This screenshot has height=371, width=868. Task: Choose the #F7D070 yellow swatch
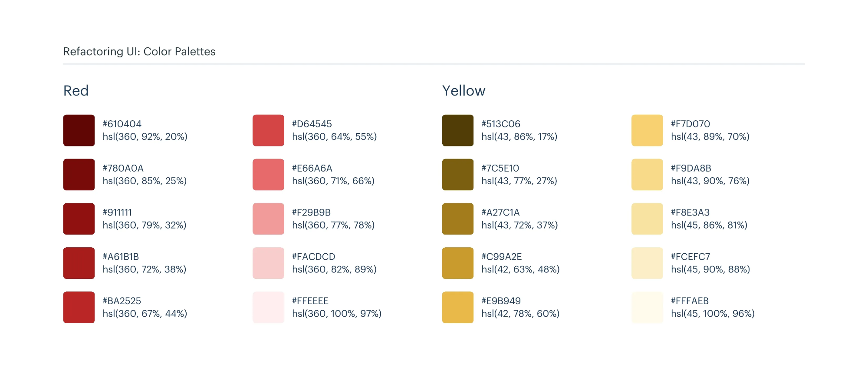(647, 130)
